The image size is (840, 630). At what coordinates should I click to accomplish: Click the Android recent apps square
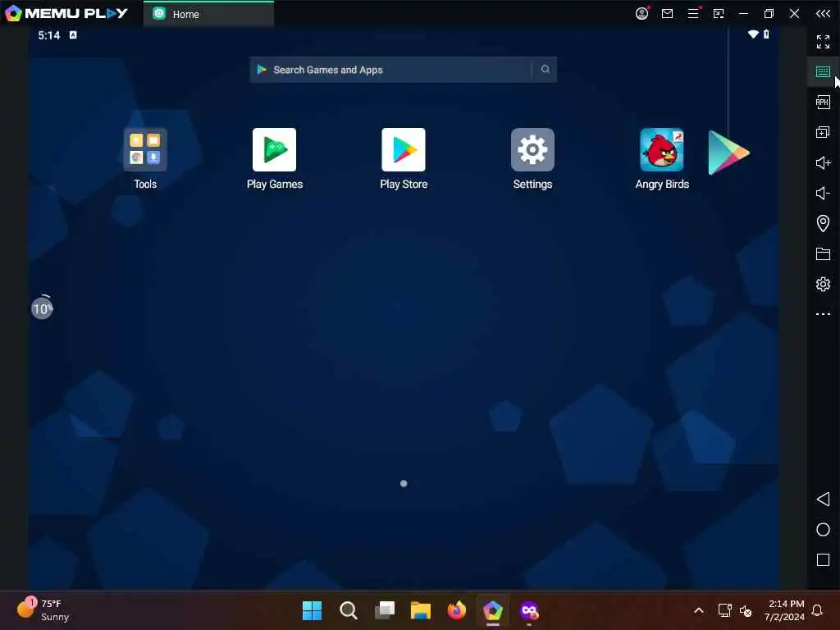823,559
